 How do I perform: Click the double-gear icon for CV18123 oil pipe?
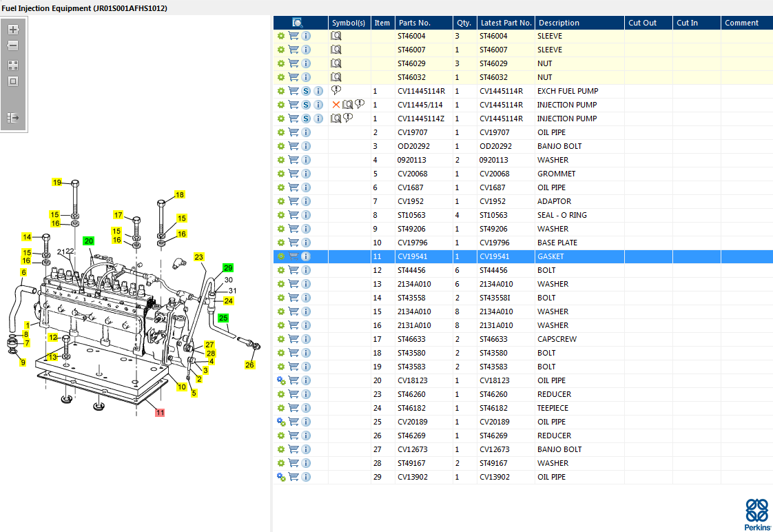[281, 380]
